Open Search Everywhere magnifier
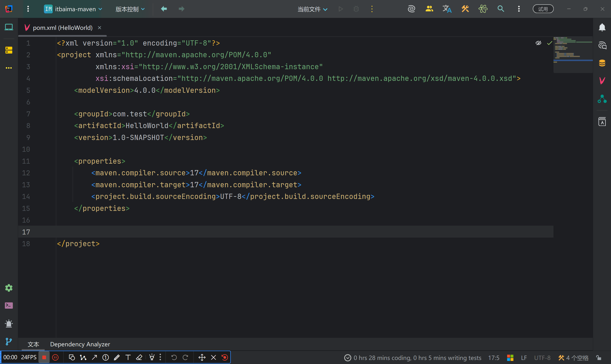 [500, 9]
